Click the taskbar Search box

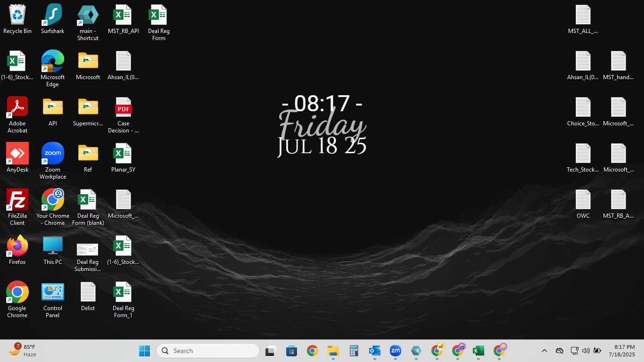(208, 351)
